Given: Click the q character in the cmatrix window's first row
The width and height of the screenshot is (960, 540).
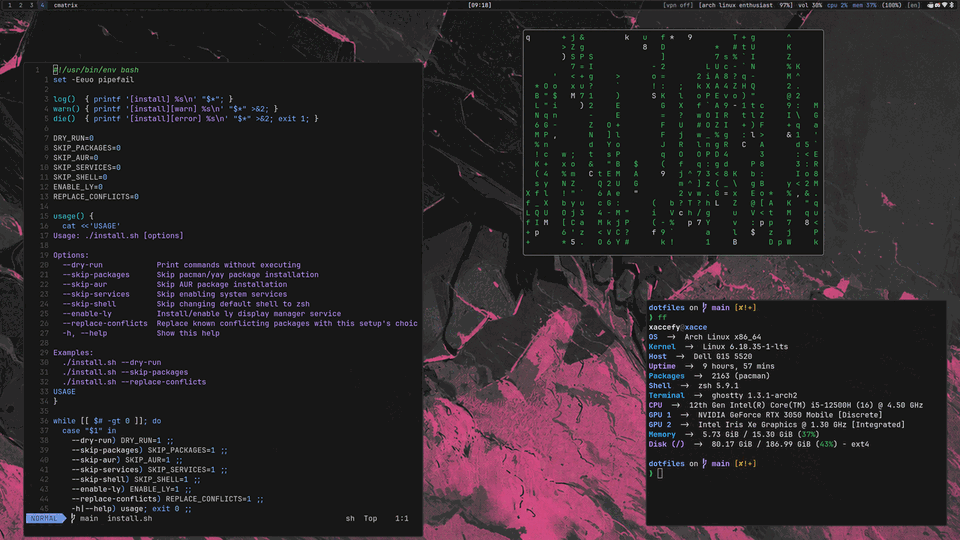Looking at the screenshot, I should [x=528, y=37].
